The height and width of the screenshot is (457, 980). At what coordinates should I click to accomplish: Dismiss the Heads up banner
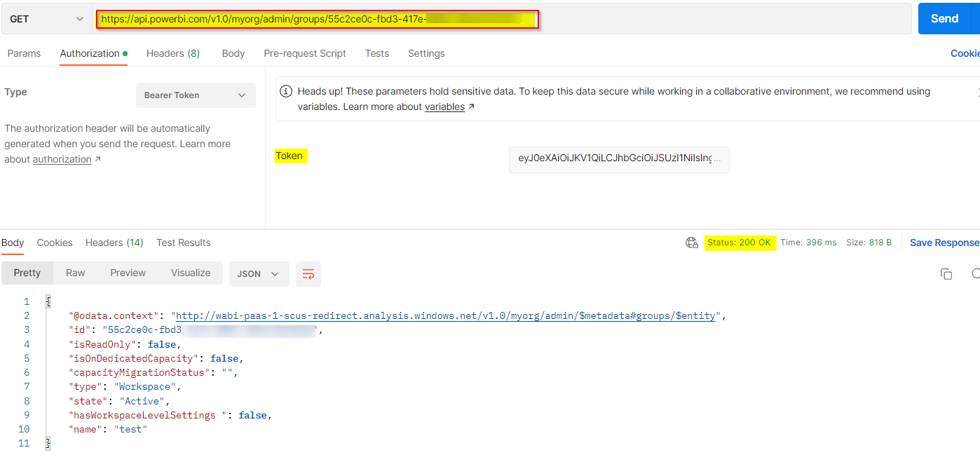coord(978,92)
